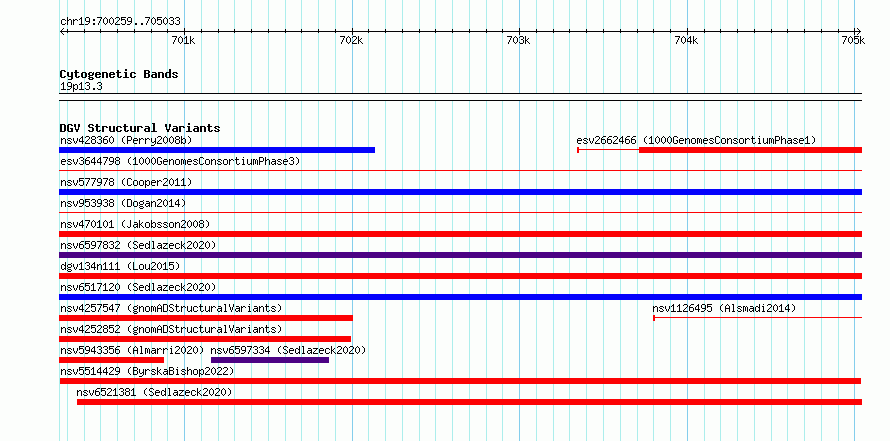Open nsv6597832 (Sedlazeck2020) label

click(x=138, y=245)
